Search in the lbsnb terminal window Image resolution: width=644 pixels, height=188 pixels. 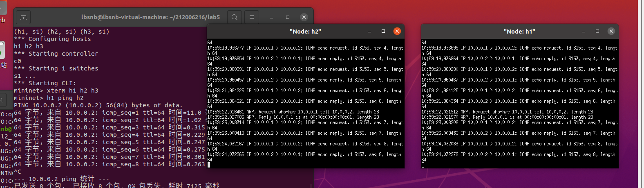click(x=234, y=17)
